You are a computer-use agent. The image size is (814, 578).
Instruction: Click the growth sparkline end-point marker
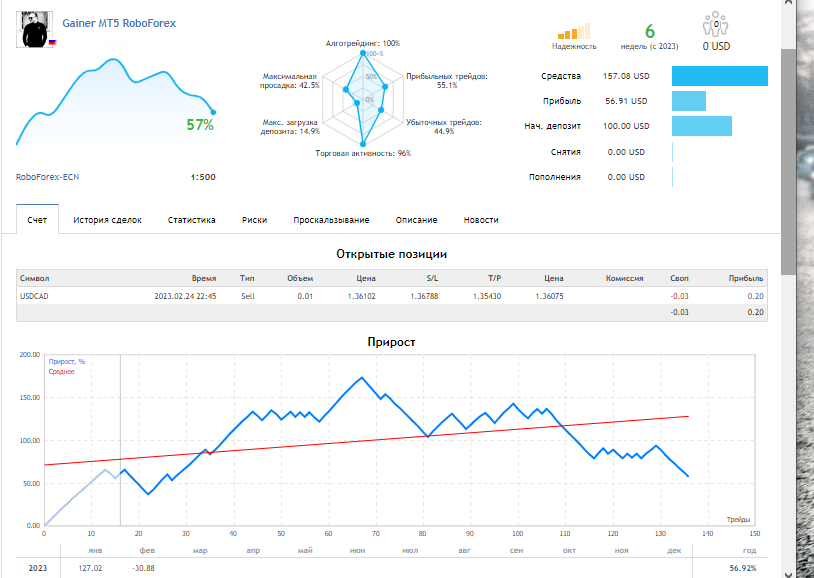(213, 112)
